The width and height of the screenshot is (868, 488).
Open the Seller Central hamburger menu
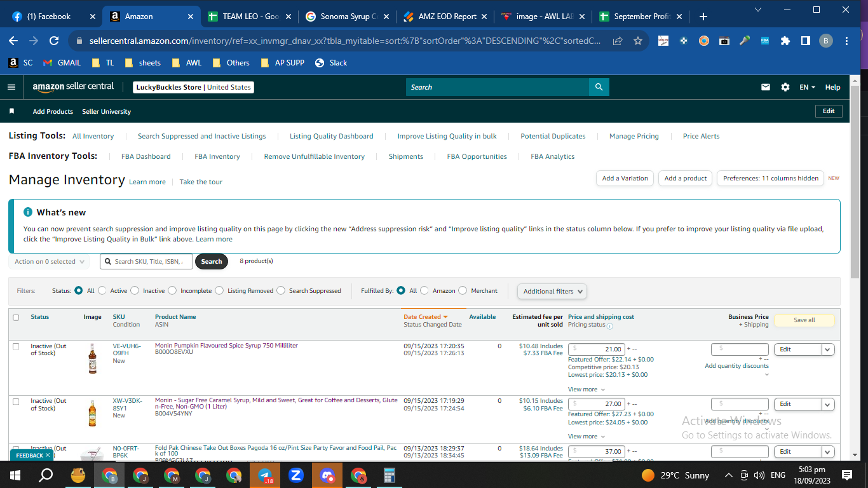(11, 87)
